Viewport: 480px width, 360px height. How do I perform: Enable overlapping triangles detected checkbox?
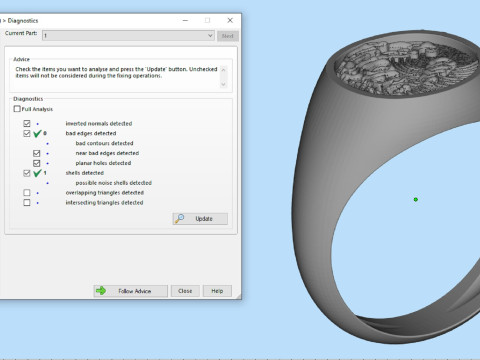click(27, 193)
